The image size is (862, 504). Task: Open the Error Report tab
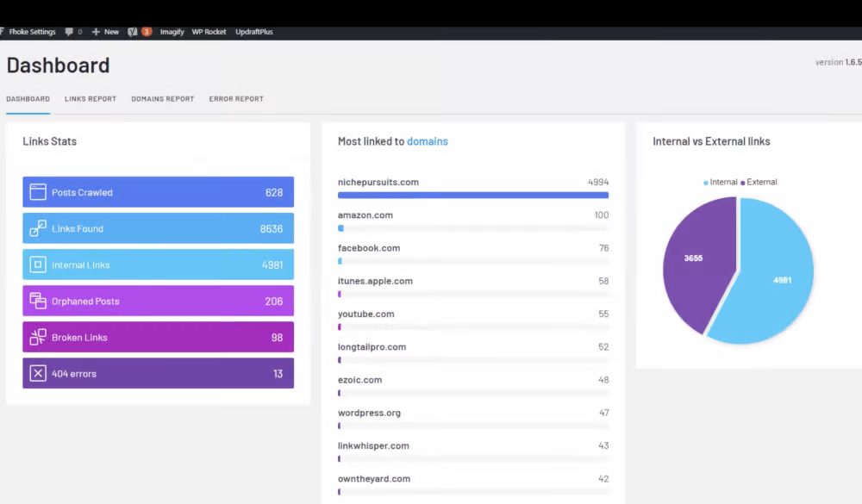[x=236, y=99]
